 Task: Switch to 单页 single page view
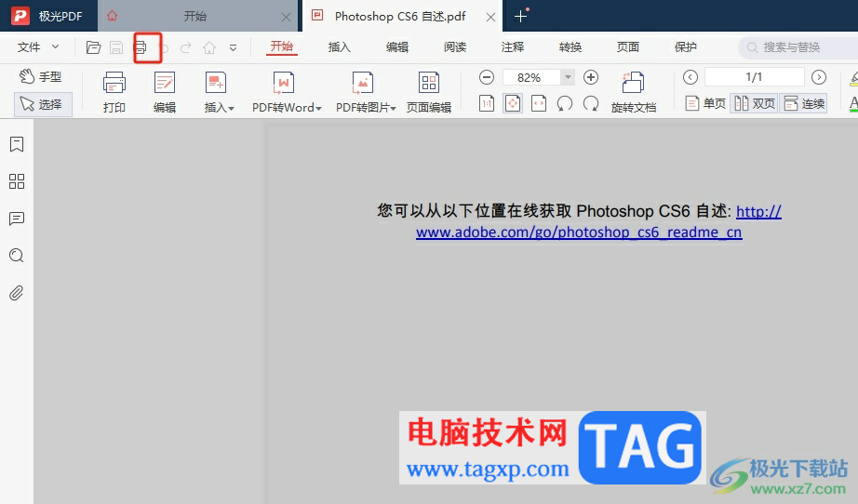tap(706, 103)
